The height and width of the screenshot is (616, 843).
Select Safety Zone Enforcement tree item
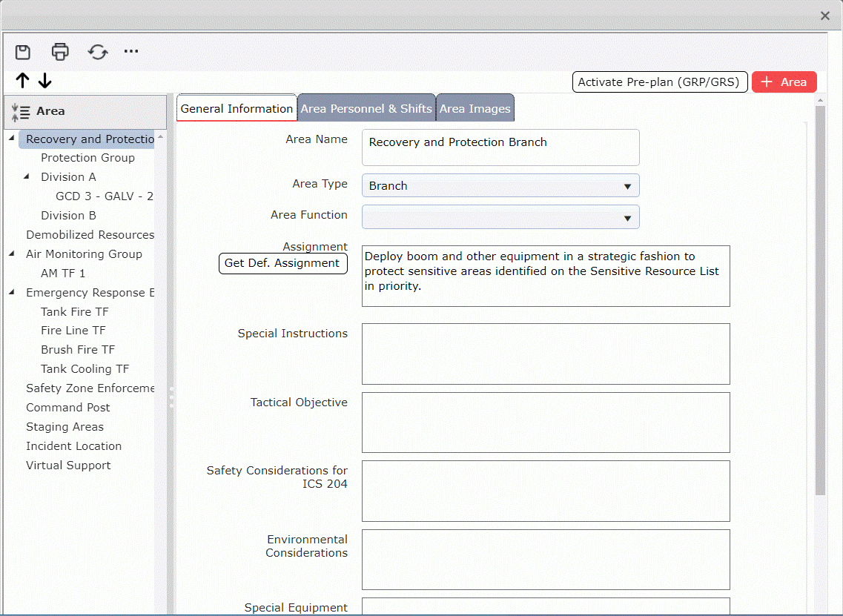90,388
